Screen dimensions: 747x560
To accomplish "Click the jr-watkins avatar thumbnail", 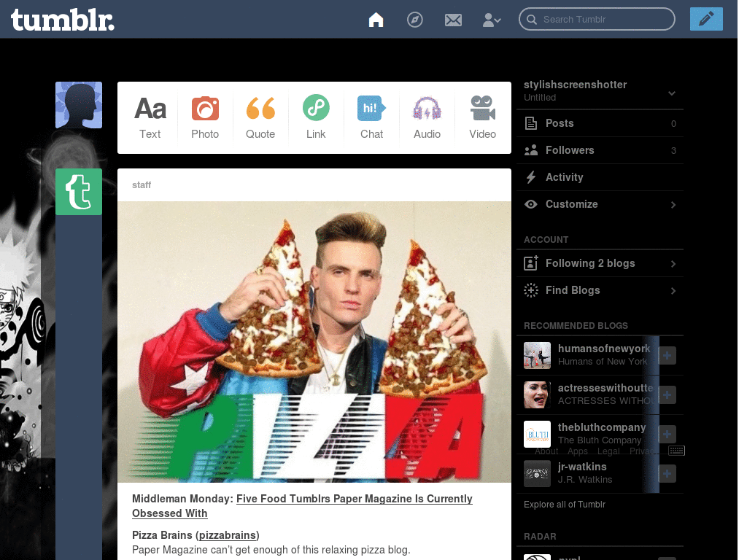I will point(537,474).
